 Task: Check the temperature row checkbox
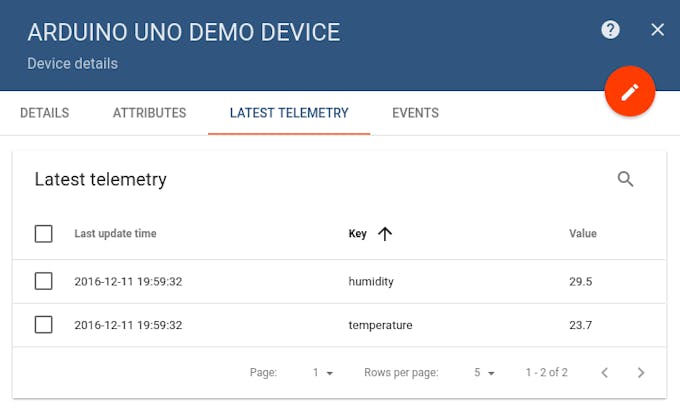[43, 325]
